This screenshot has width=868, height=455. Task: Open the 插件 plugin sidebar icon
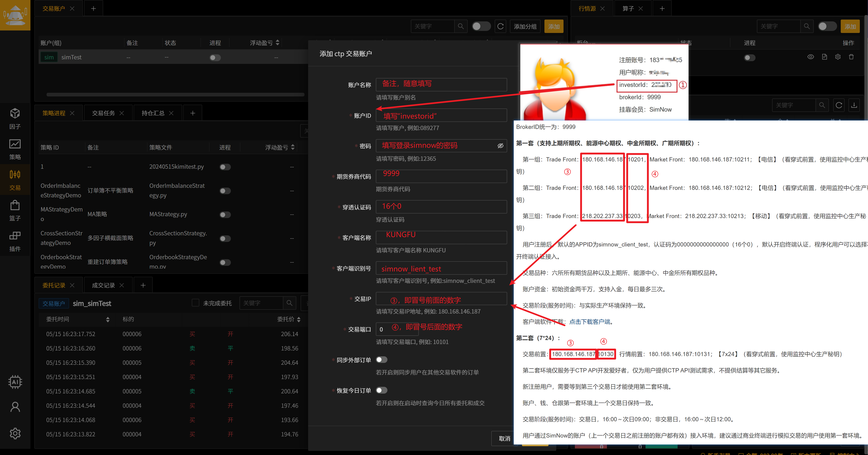(15, 241)
